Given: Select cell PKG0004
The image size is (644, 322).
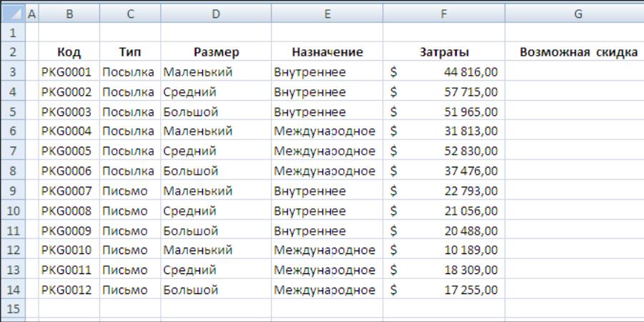Looking at the screenshot, I should 69,131.
